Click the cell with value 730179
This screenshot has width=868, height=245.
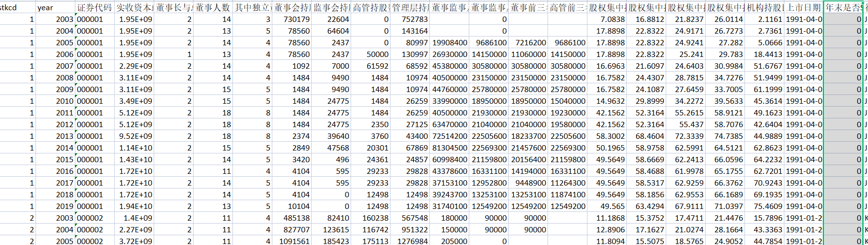(292, 19)
